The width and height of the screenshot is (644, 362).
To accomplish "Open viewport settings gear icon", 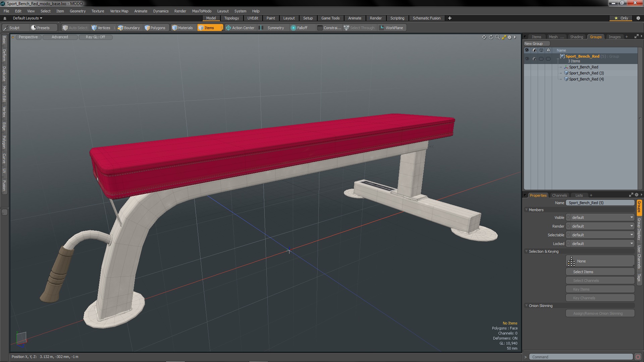I will coord(509,37).
